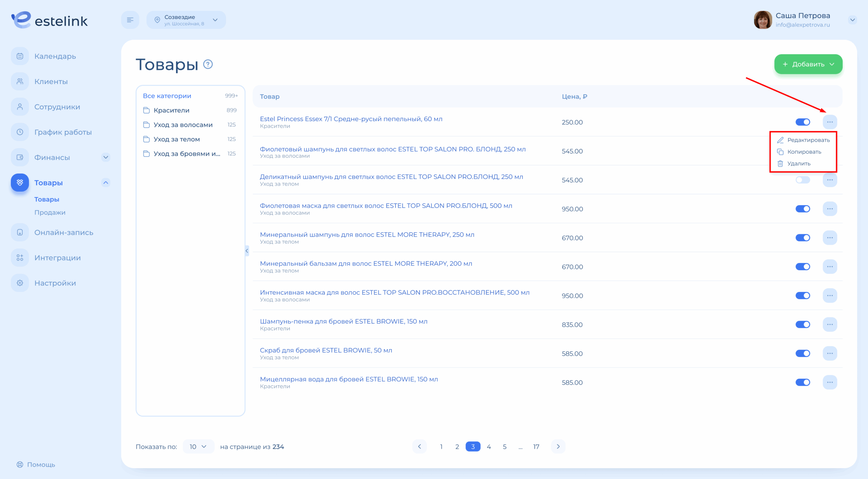This screenshot has width=868, height=479.
Task: Enable the Деликатный шампунь product toggle
Action: [803, 180]
